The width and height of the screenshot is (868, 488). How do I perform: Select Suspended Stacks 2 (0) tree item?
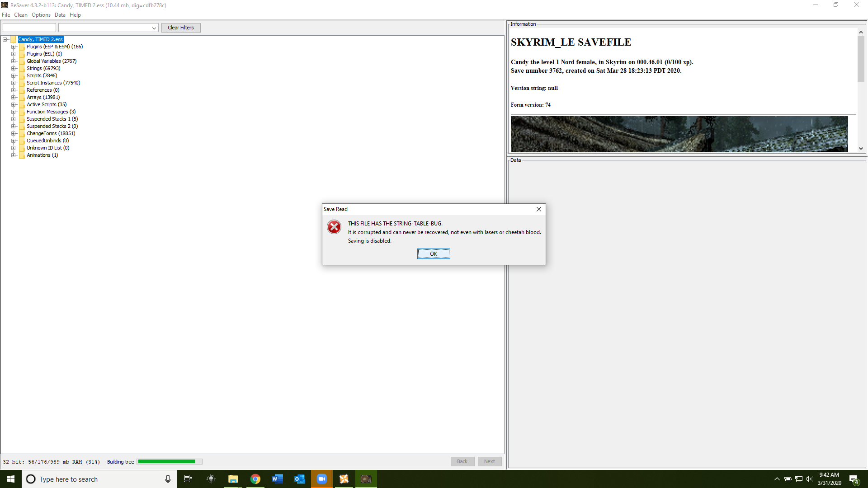[52, 127]
